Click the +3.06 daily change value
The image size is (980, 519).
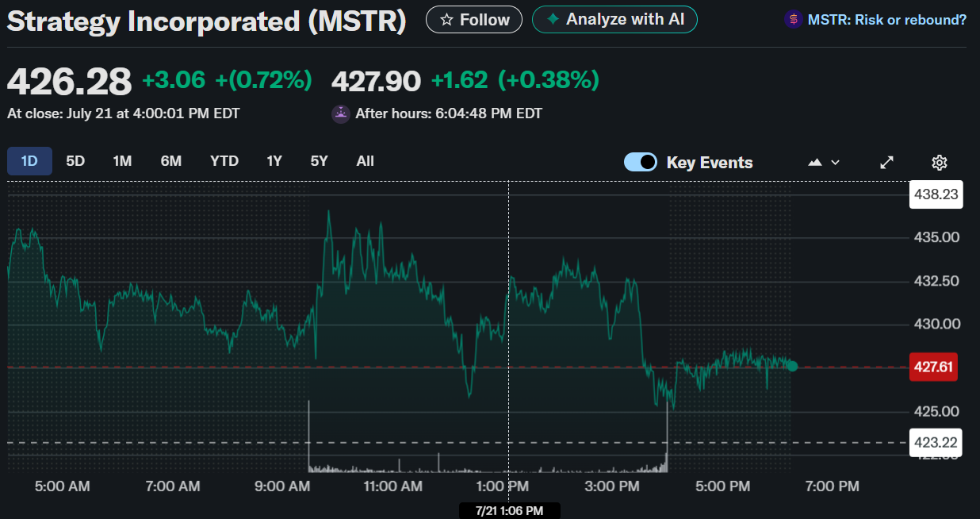click(174, 80)
